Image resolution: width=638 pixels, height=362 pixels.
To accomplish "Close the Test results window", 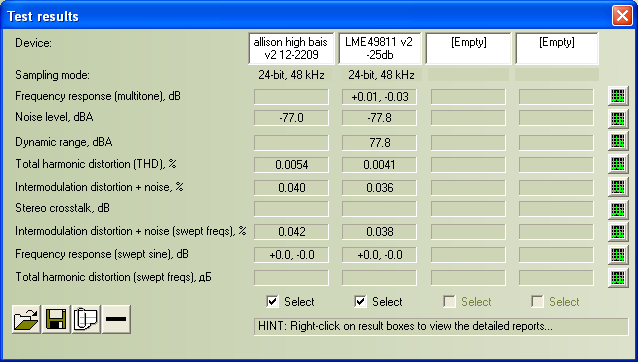I will pyautogui.click(x=622, y=16).
